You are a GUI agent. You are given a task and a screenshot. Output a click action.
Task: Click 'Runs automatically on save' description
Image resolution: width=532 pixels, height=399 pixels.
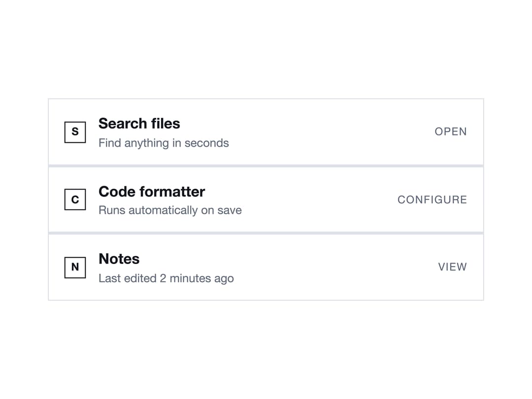coord(170,210)
